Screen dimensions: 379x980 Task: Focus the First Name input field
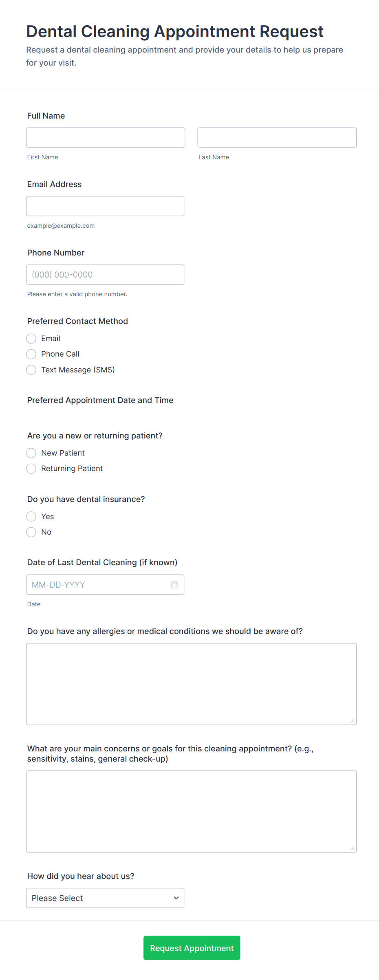point(106,138)
